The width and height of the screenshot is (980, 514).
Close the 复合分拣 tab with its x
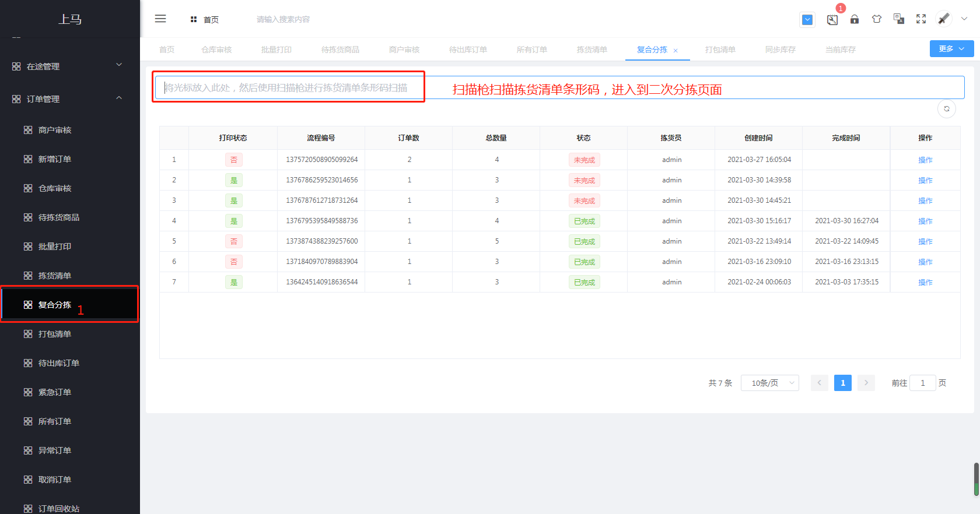click(675, 51)
